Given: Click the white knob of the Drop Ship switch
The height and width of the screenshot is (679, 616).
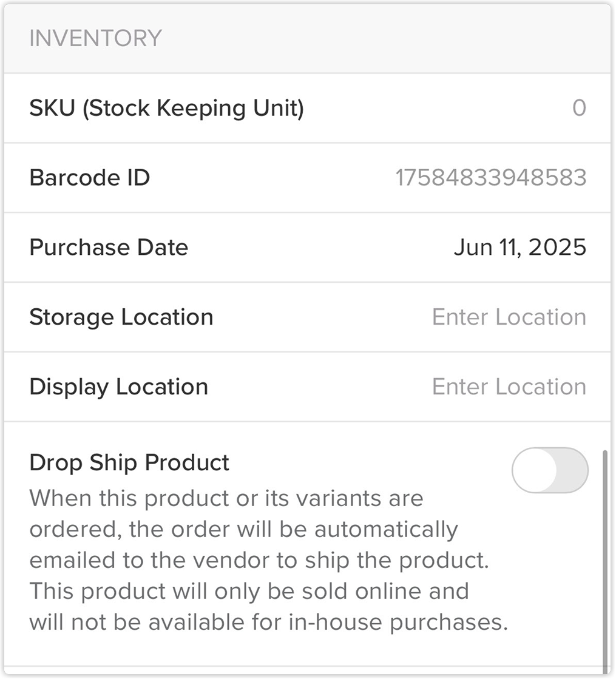Looking at the screenshot, I should (x=535, y=470).
